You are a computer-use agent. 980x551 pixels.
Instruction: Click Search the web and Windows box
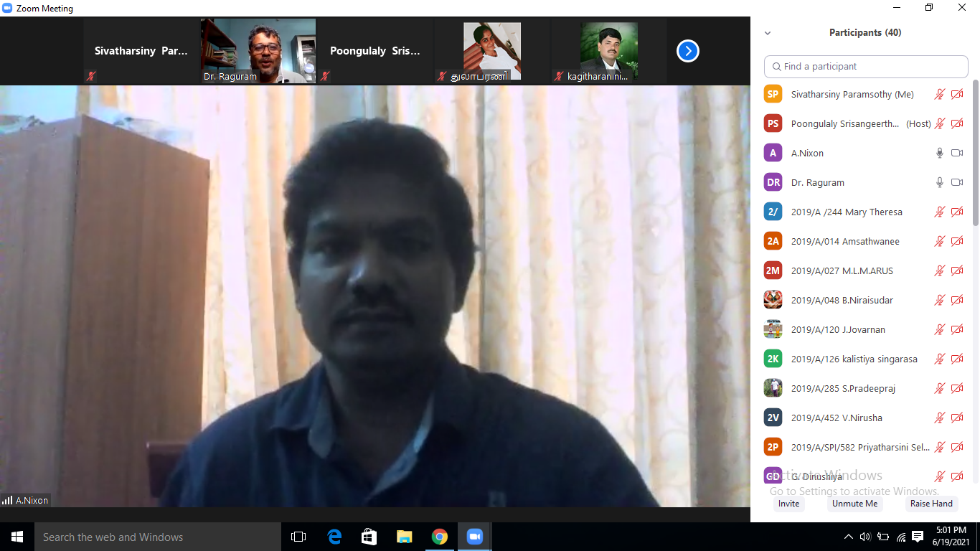pyautogui.click(x=158, y=537)
